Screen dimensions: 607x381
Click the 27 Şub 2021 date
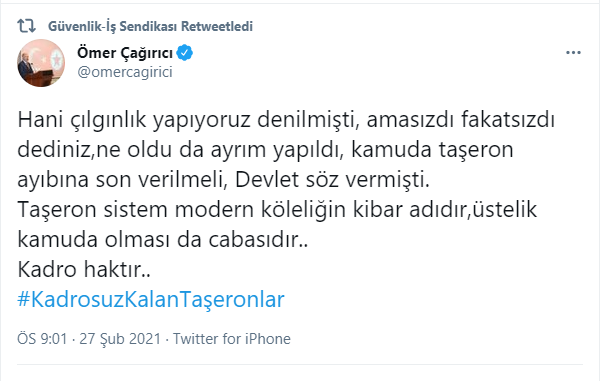(120, 339)
